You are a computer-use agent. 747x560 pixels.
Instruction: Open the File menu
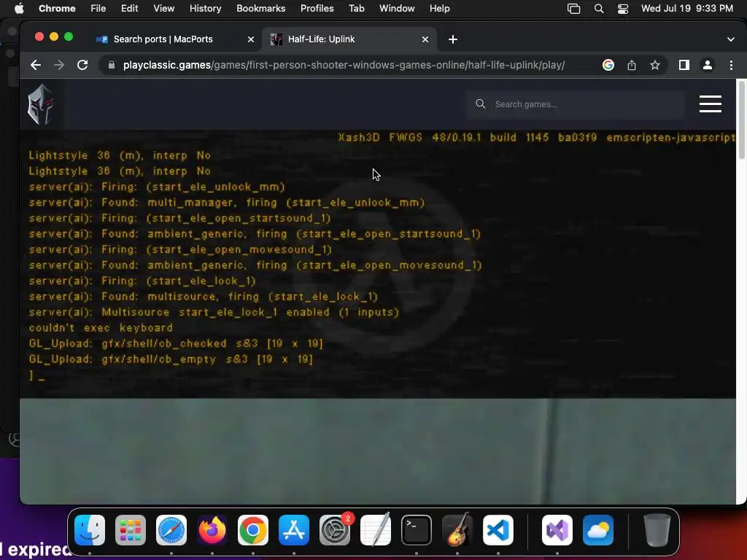tap(98, 9)
